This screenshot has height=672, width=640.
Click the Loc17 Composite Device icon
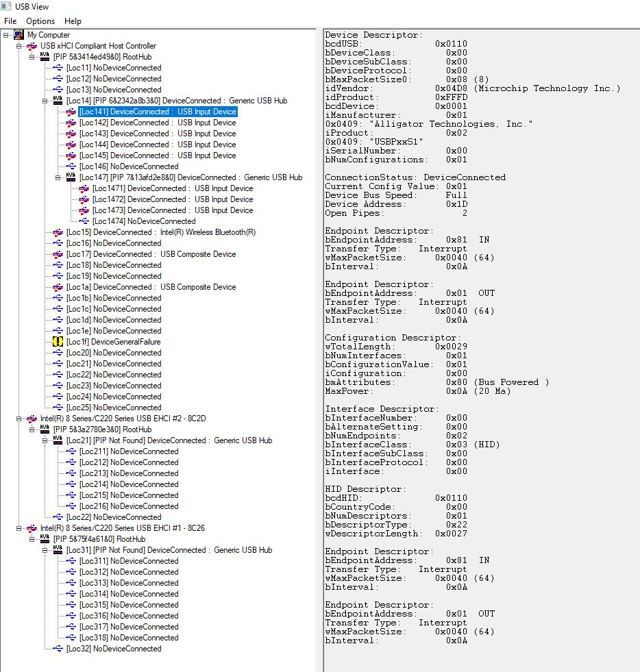(x=58, y=254)
